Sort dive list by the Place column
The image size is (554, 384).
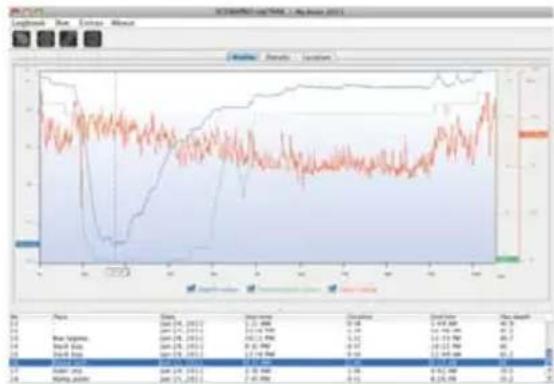coord(60,317)
